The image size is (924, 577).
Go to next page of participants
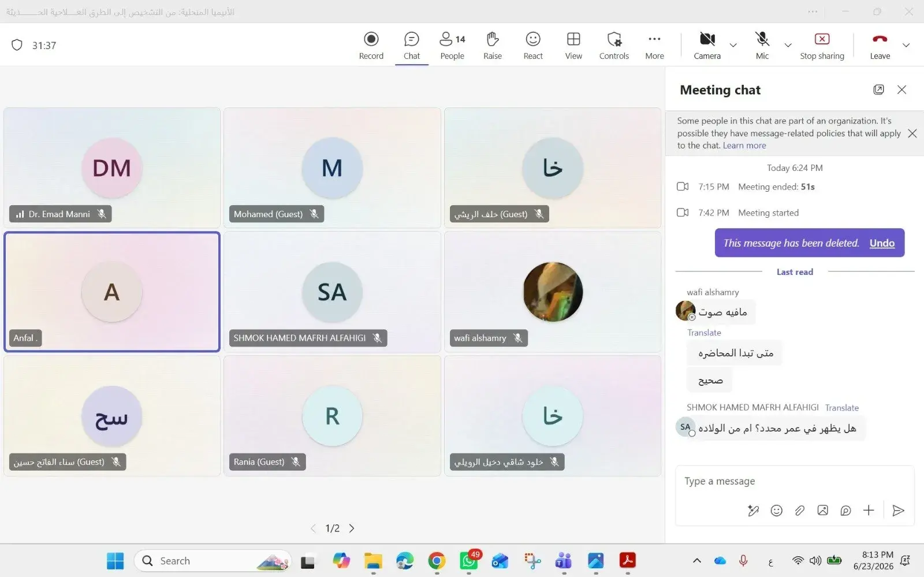point(352,528)
